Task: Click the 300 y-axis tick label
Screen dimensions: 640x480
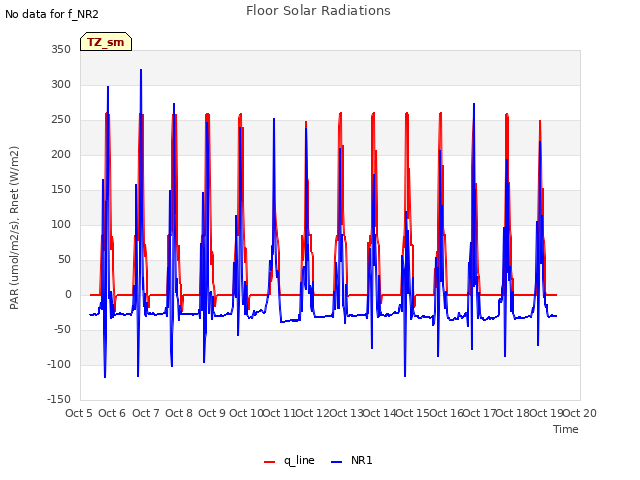Action: coord(61,84)
